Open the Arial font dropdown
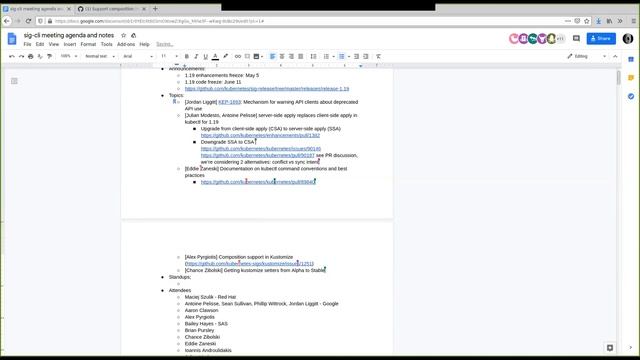This screenshot has height=360, width=640. [x=138, y=56]
